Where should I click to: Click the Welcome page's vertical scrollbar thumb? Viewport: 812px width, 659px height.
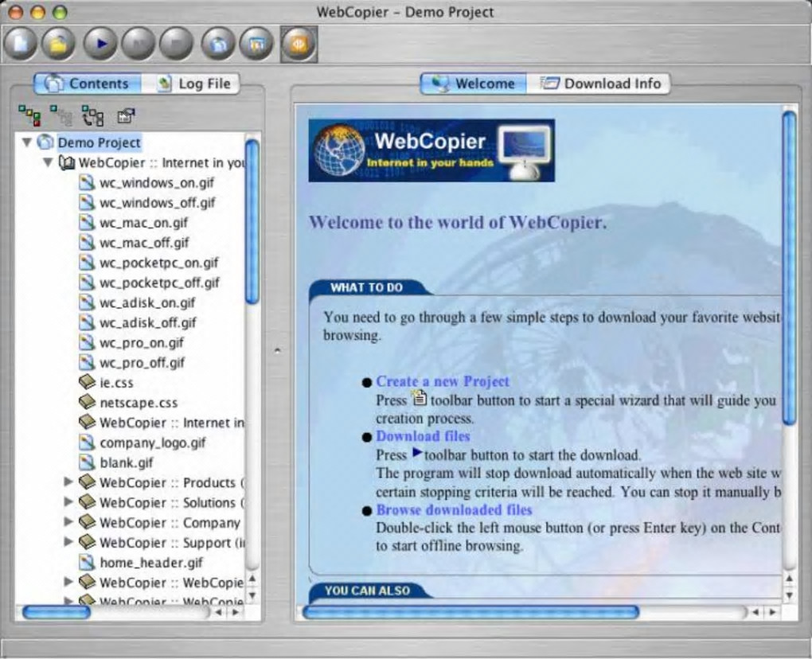[789, 267]
